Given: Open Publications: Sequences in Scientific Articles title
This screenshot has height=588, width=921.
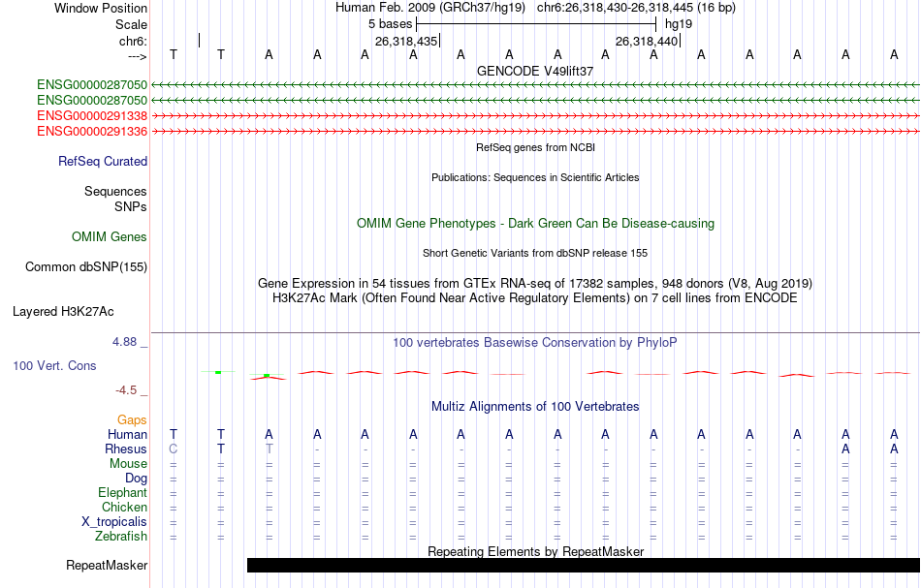Looking at the screenshot, I should (535, 177).
